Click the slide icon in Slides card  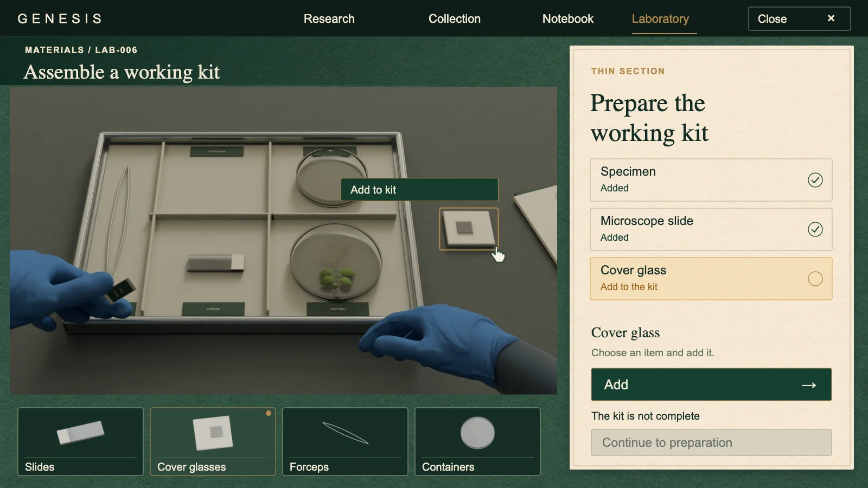80,433
